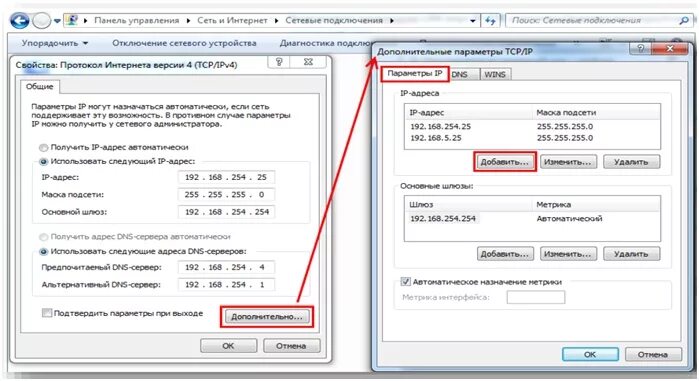699x381 pixels.
Task: Check 'Подтвердить параметры при выходе' checkbox
Action: click(46, 313)
